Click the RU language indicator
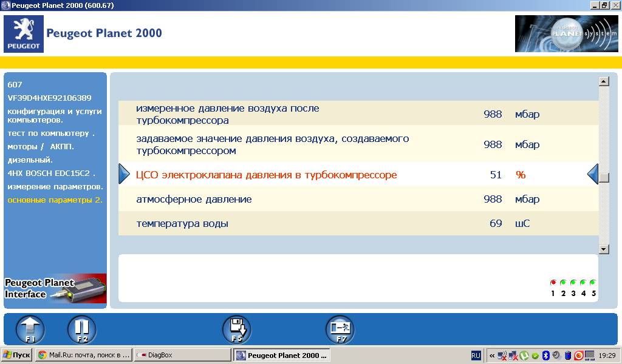This screenshot has width=622, height=364. (476, 356)
